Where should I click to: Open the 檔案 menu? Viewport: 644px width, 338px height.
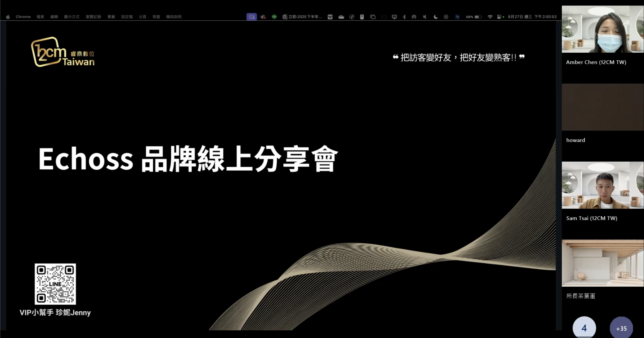(40, 17)
